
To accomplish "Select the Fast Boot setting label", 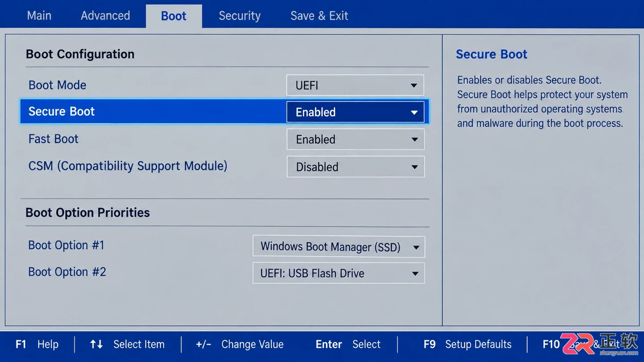I will coord(53,139).
